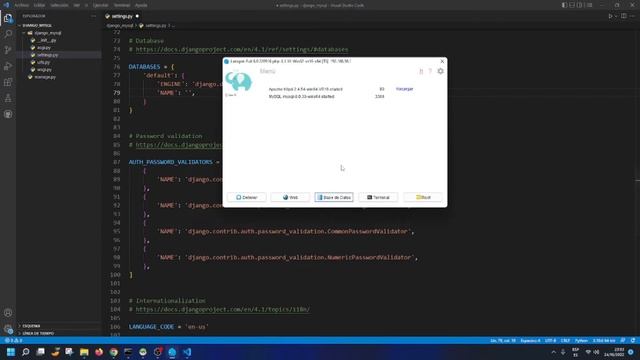Open the Testing flask icon
This screenshot has height=360, width=640.
[8, 98]
